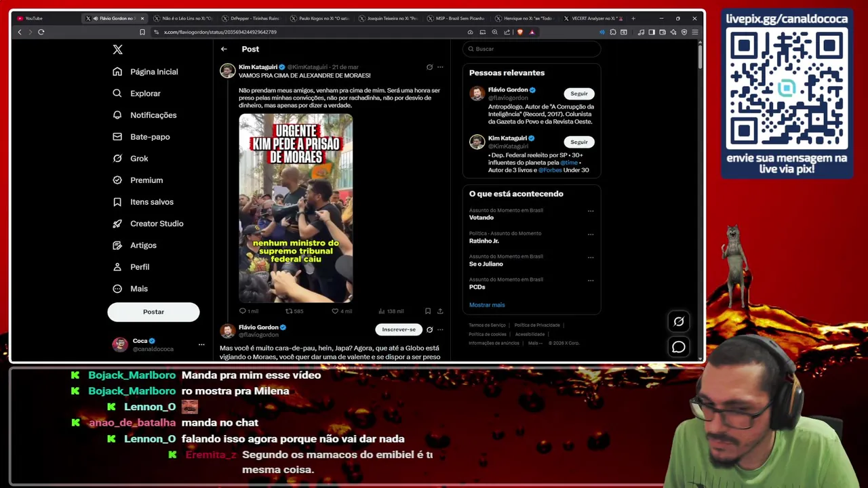The width and height of the screenshot is (868, 488).
Task: Click the Inscrever-se button
Action: coord(399,329)
